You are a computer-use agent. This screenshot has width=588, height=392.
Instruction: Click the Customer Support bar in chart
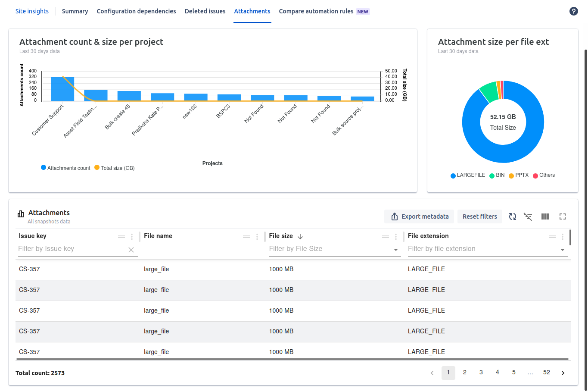[x=62, y=89]
